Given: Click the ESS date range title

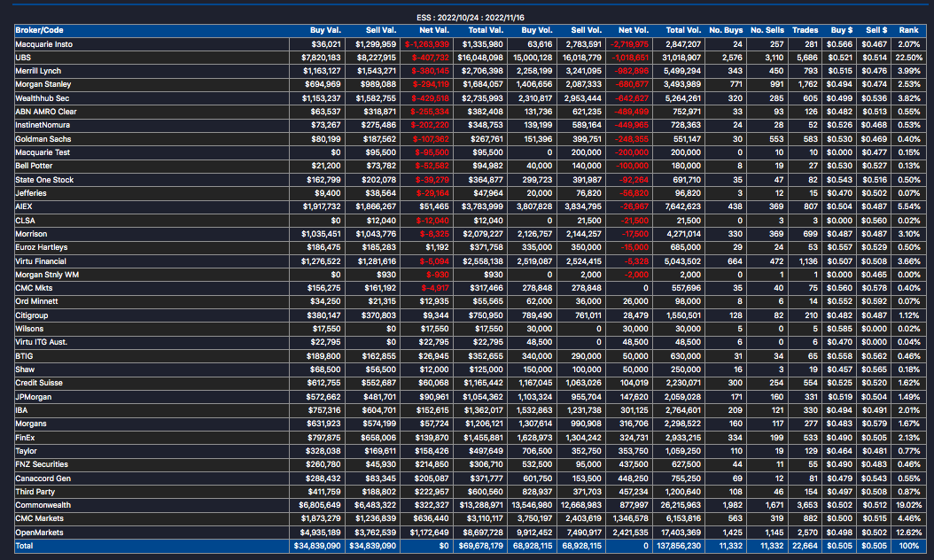Looking at the screenshot, I should (471, 18).
